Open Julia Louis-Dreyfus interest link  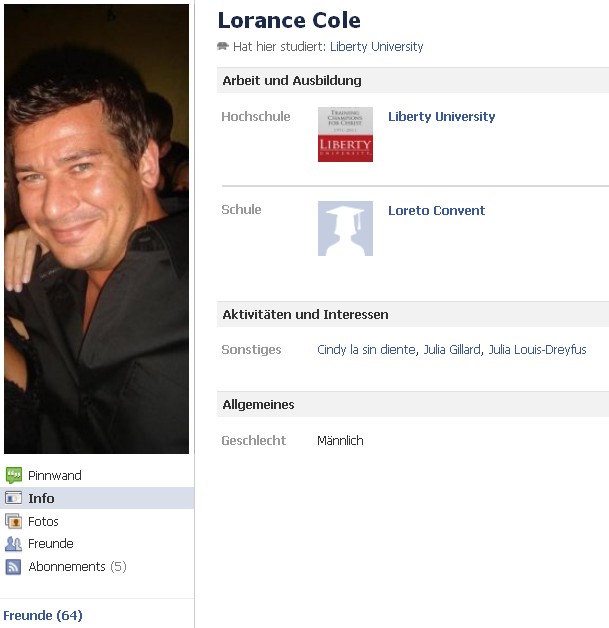pos(537,350)
